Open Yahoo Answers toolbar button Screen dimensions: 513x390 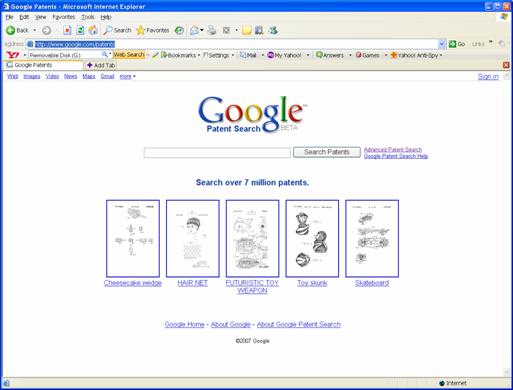point(330,55)
